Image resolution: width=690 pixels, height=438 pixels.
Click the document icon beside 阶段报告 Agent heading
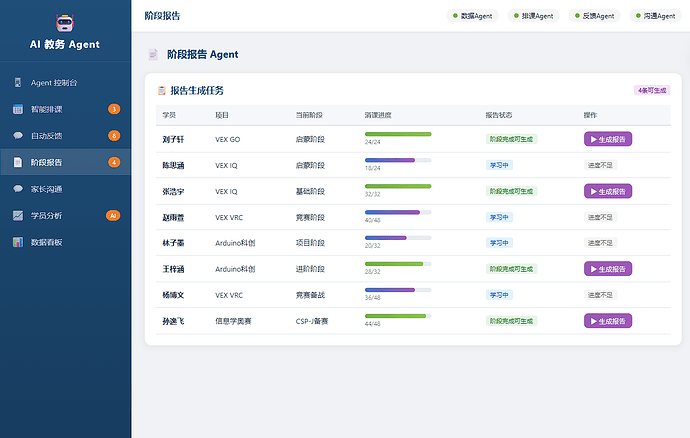pos(153,55)
